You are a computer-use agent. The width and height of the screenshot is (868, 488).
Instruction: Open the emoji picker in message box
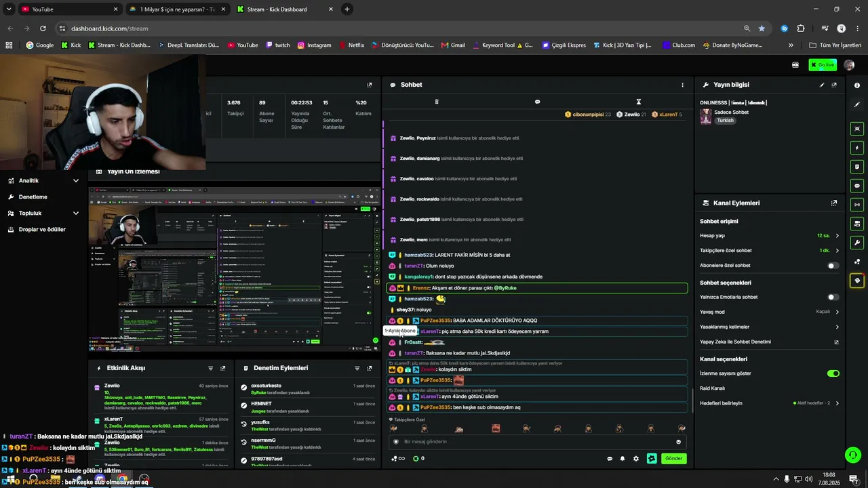click(x=678, y=442)
